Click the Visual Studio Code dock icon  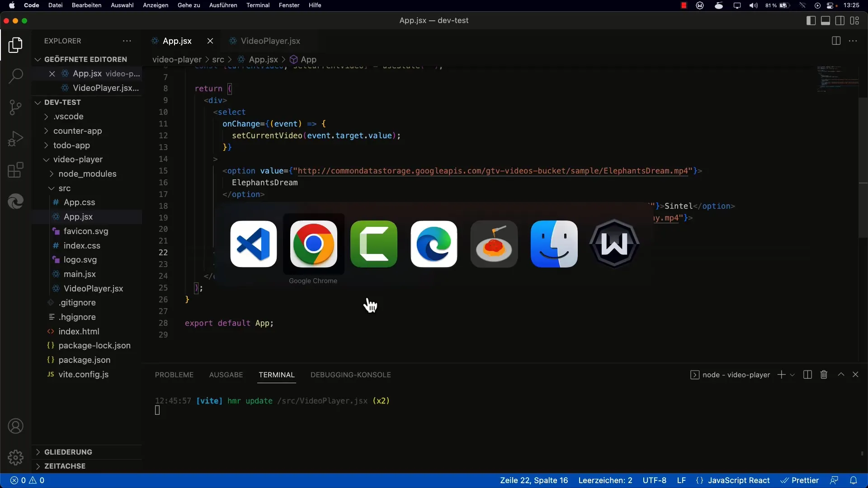pyautogui.click(x=253, y=243)
